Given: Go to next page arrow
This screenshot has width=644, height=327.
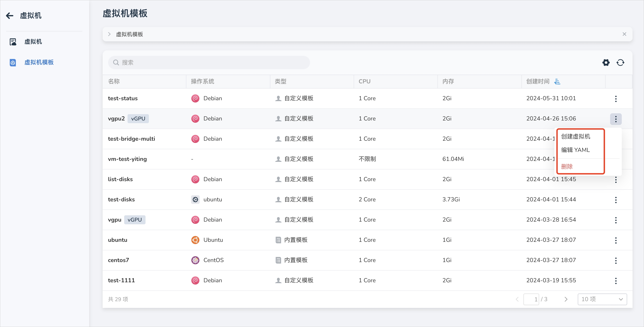Looking at the screenshot, I should tap(566, 299).
